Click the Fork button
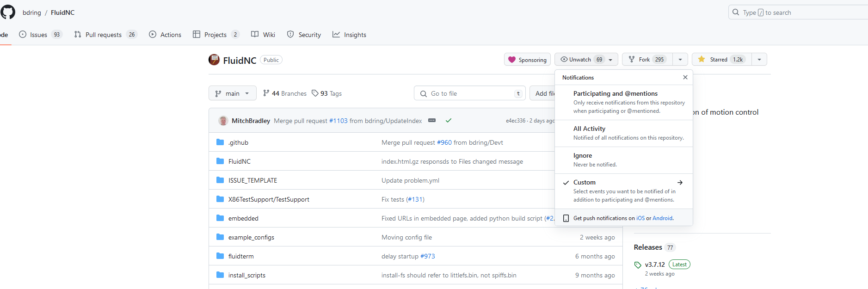This screenshot has width=868, height=289. click(x=647, y=60)
